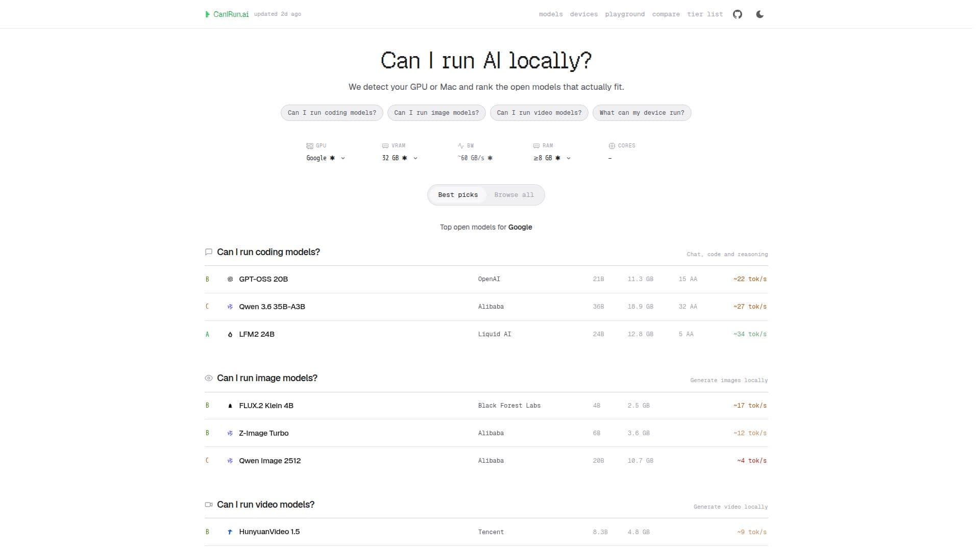Viewport: 980px width, 551px height.
Task: Click the eye icon by image models heading
Action: 208,378
